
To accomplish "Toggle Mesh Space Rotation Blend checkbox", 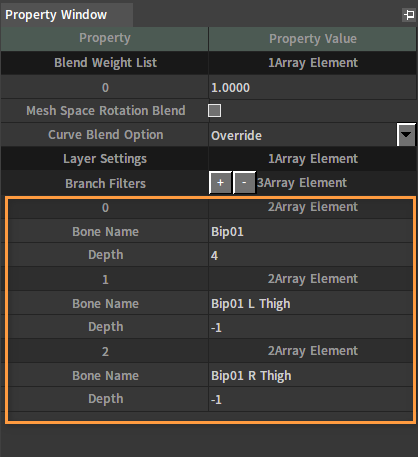I will 214,111.
